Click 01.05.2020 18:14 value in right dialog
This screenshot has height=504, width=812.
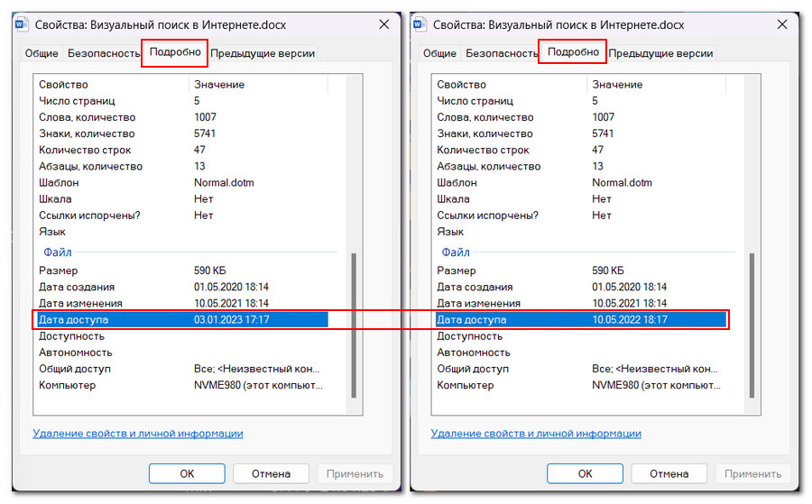(x=629, y=287)
